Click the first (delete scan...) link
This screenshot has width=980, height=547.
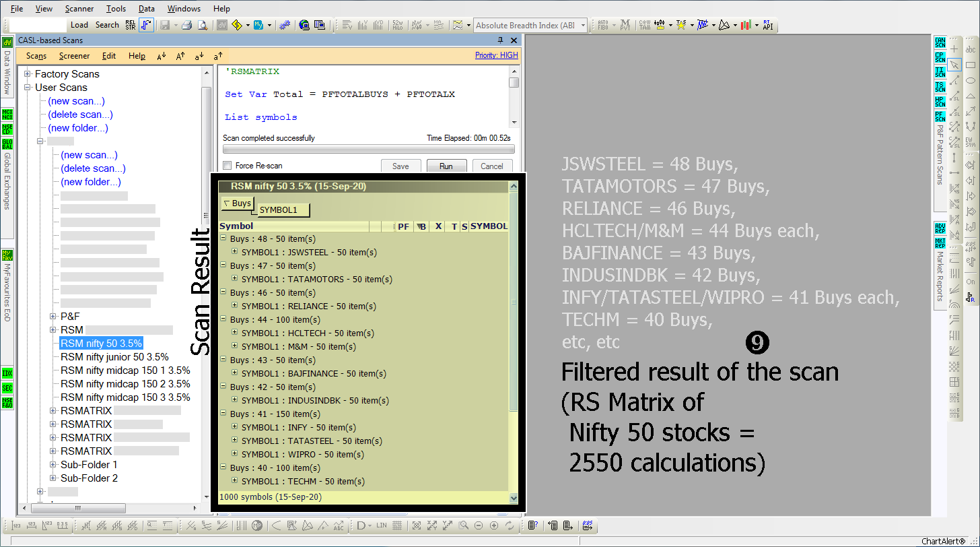[x=80, y=115]
